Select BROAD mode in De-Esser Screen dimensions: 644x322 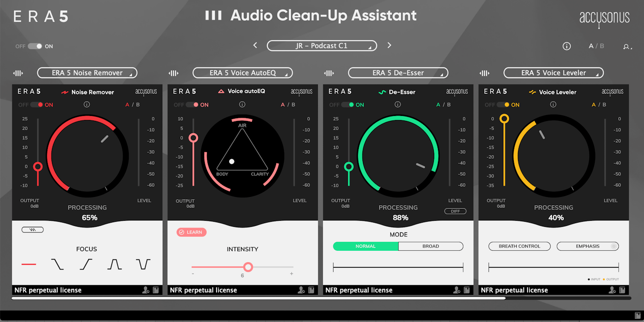tap(431, 246)
